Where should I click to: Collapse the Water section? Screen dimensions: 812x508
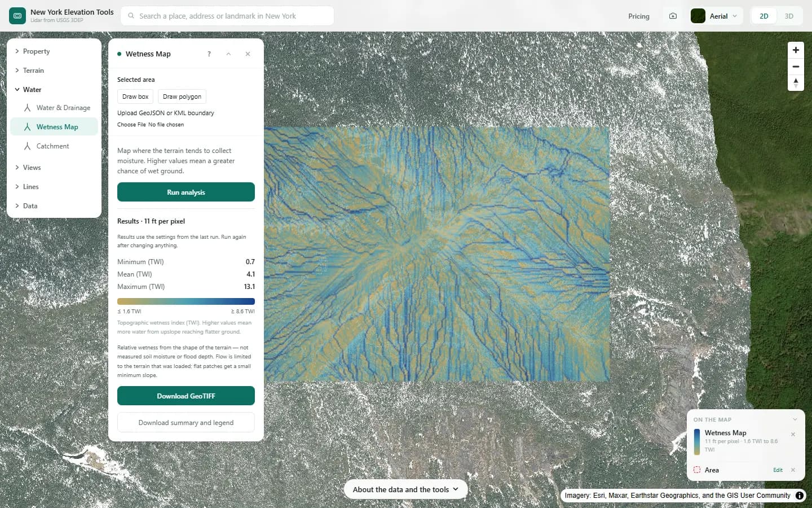pos(54,90)
